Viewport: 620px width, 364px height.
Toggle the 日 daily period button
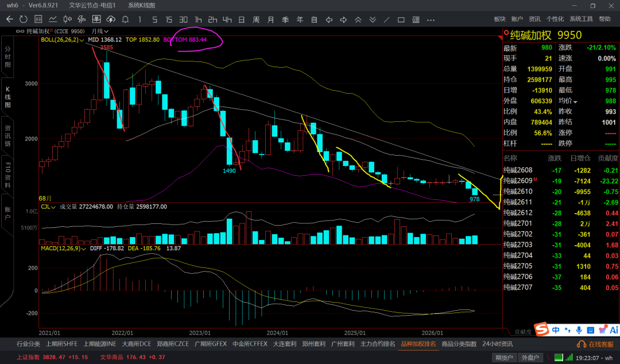point(242,20)
